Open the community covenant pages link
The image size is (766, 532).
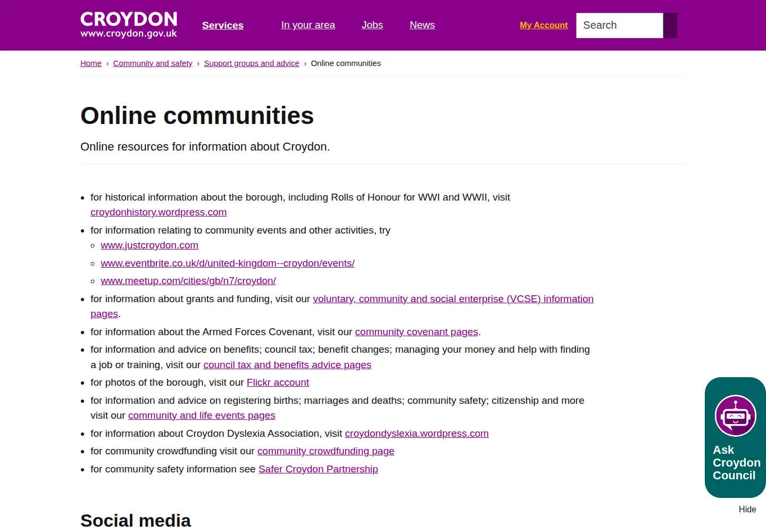coord(417,332)
